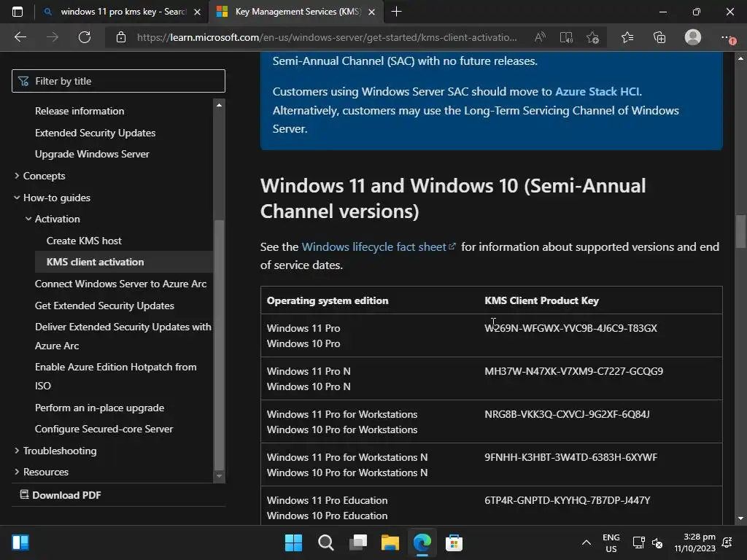The width and height of the screenshot is (747, 560).
Task: Click the KMS Client Product Key column header
Action: click(542, 300)
